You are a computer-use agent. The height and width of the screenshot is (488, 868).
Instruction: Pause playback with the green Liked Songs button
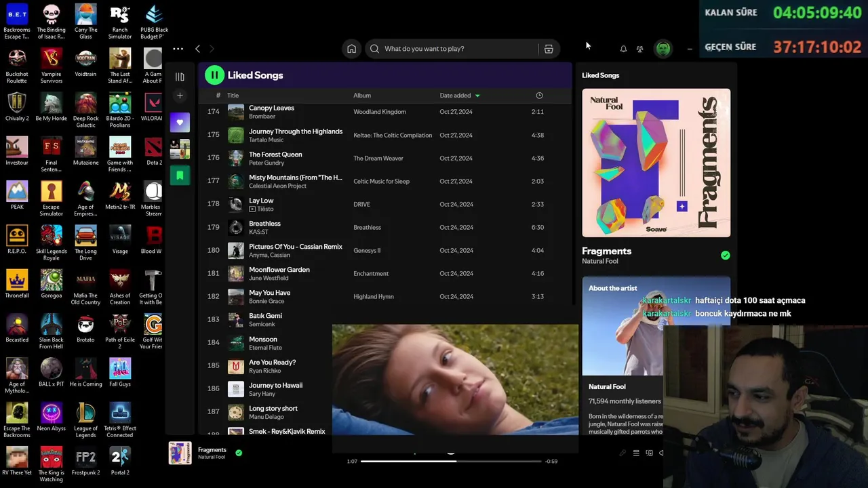coord(214,75)
